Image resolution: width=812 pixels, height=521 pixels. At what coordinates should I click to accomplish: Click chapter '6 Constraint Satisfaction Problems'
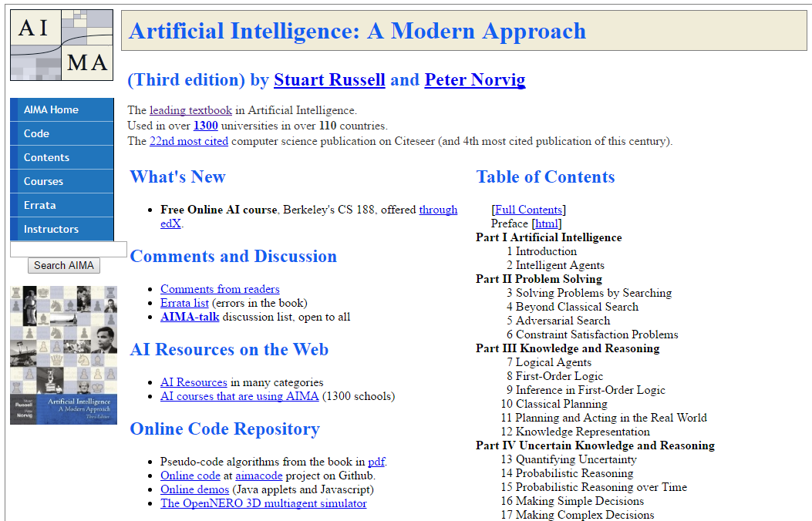point(592,334)
